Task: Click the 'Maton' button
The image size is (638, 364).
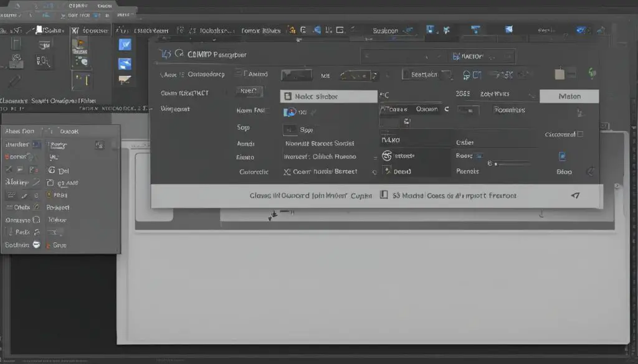Action: [x=569, y=96]
